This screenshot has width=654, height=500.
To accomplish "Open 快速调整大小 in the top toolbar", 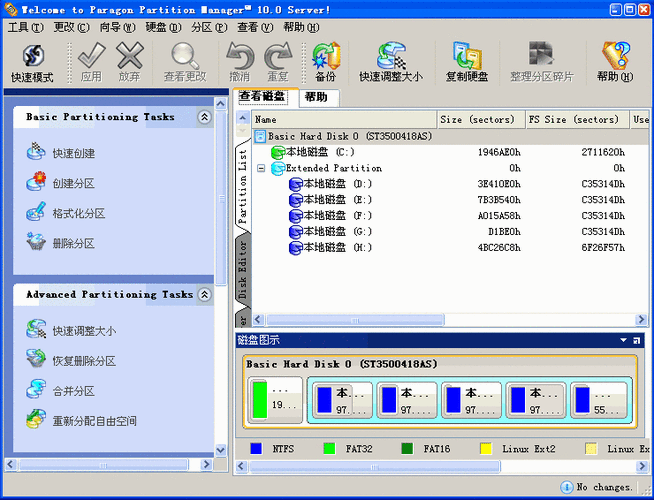I will click(391, 63).
